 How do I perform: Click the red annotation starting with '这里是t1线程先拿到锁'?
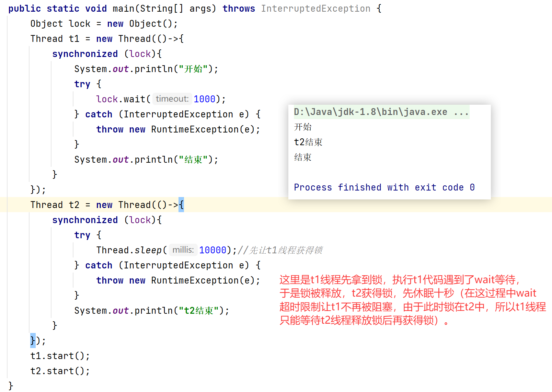click(x=413, y=300)
